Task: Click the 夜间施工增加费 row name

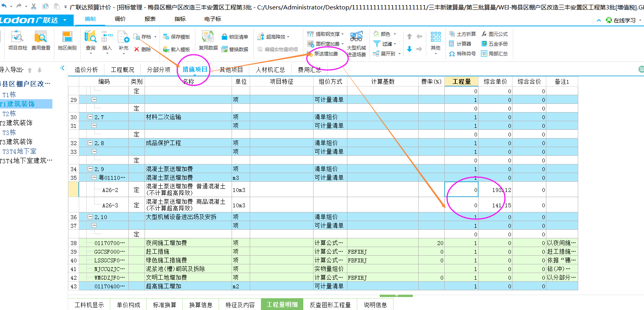Action: pyautogui.click(x=167, y=243)
